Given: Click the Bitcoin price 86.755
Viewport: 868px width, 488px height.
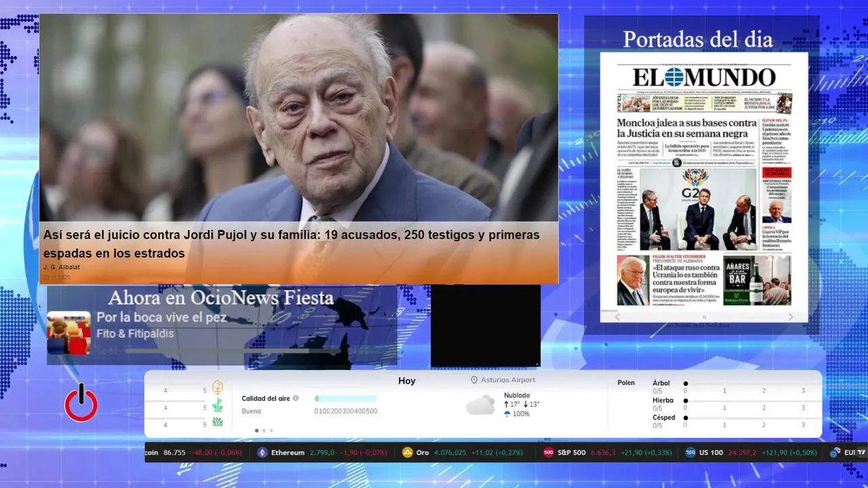Looking at the screenshot, I should pos(174,453).
